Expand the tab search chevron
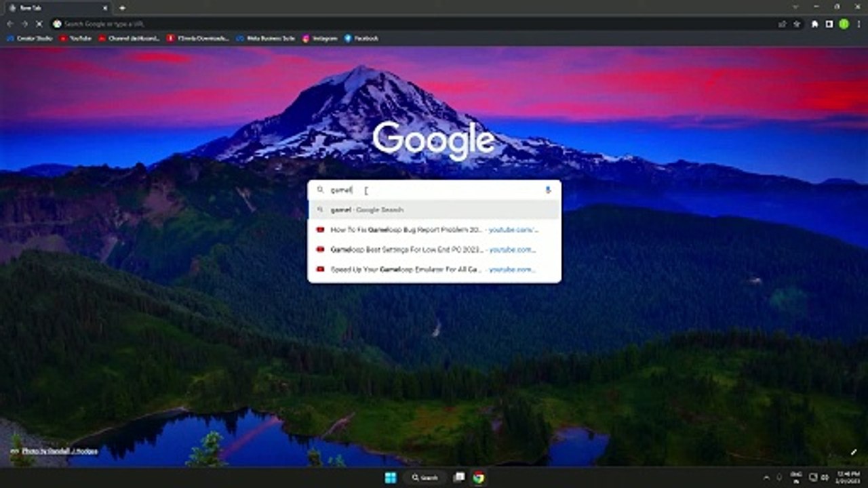 [x=795, y=7]
